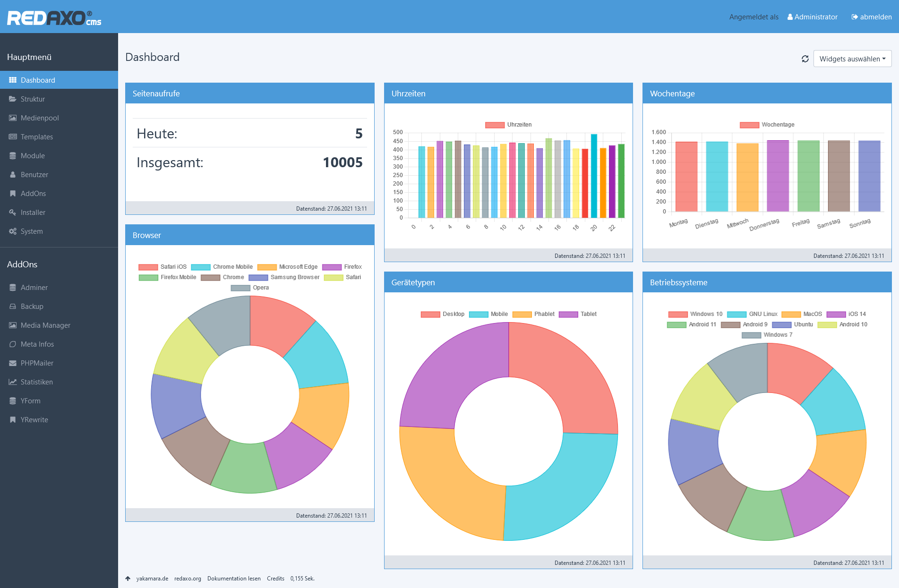
Task: Click the Module database icon
Action: (x=13, y=156)
